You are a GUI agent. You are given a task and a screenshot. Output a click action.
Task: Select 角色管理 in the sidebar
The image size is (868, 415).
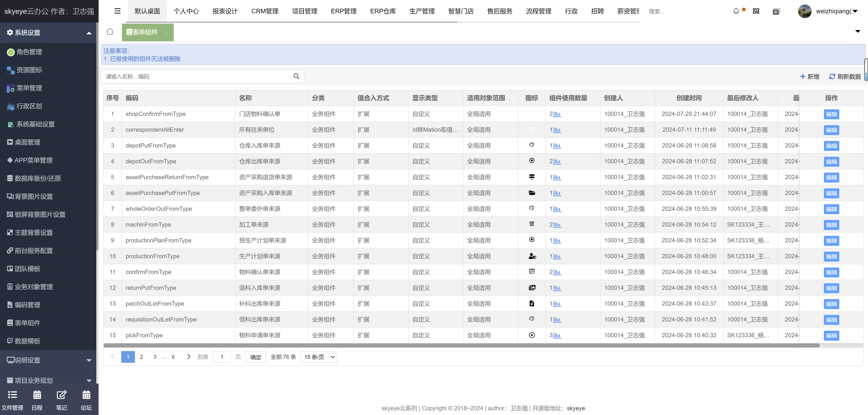(29, 52)
